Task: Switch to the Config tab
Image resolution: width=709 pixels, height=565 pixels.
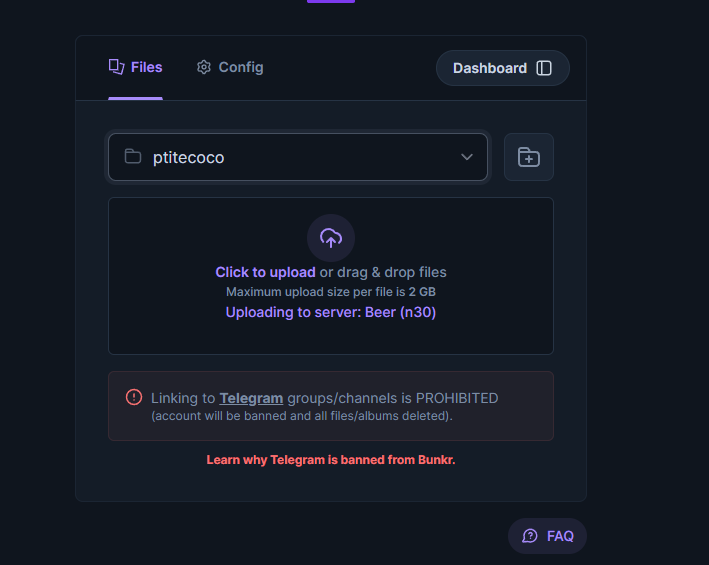Action: coord(230,67)
